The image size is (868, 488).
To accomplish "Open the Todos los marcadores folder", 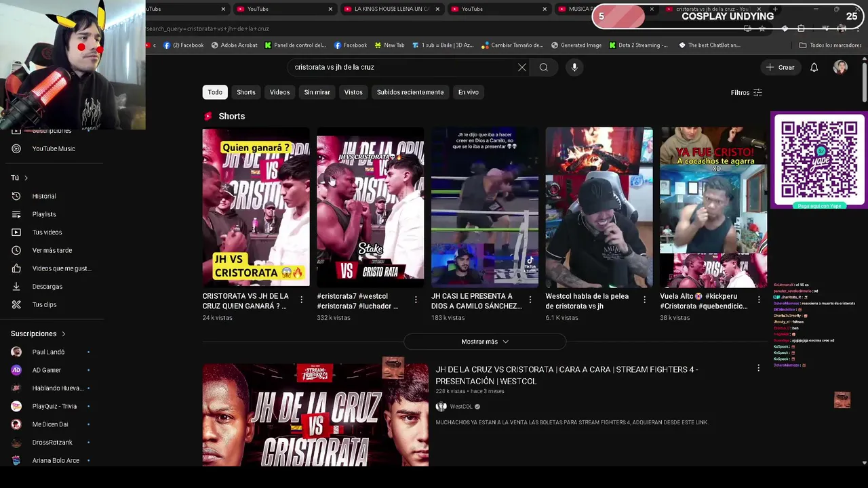I will (830, 45).
